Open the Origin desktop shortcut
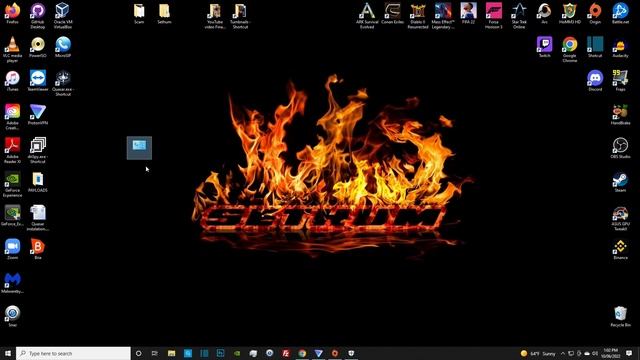Image resolution: width=640 pixels, height=360 pixels. coord(595,13)
